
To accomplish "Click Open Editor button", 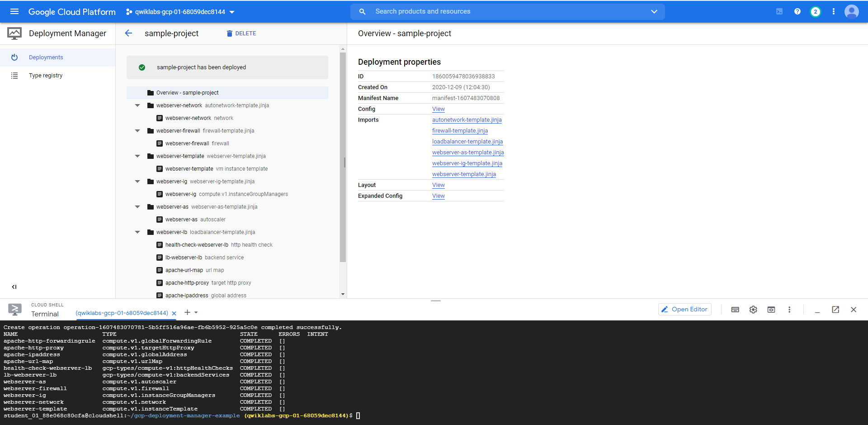I will (684, 309).
